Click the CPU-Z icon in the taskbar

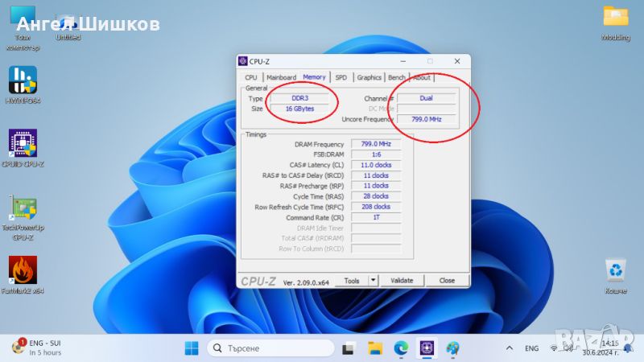coord(426,348)
